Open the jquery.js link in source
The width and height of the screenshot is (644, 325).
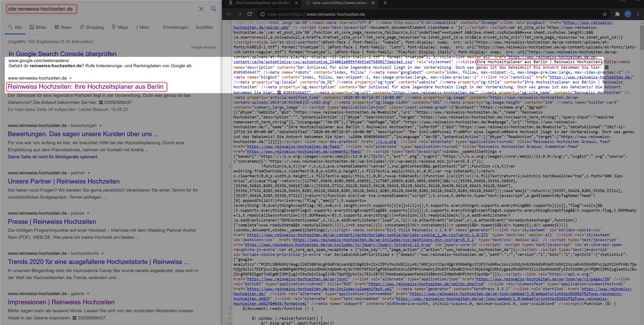pyautogui.click(x=338, y=245)
